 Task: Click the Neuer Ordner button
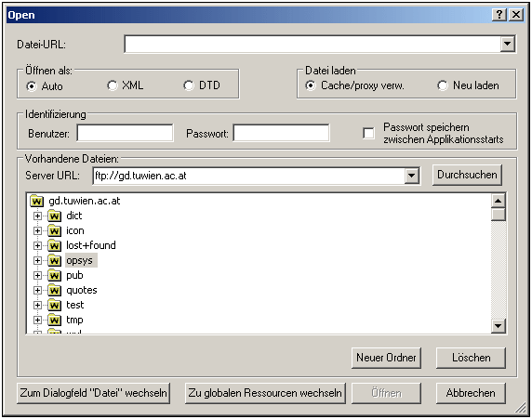tap(386, 358)
